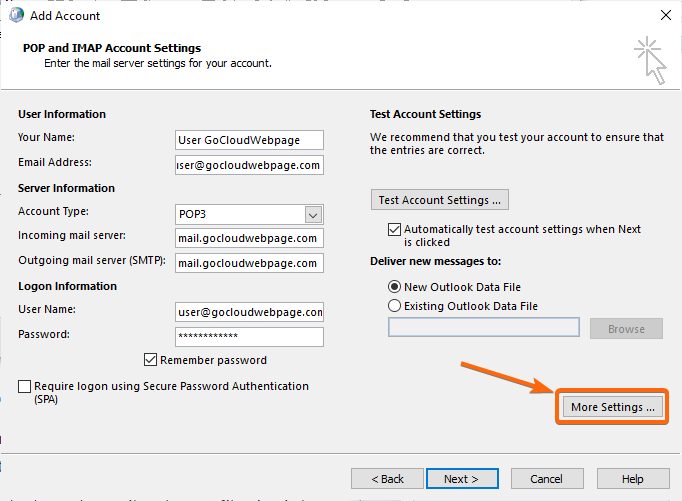
Task: Click the existing data file path field
Action: [x=484, y=327]
